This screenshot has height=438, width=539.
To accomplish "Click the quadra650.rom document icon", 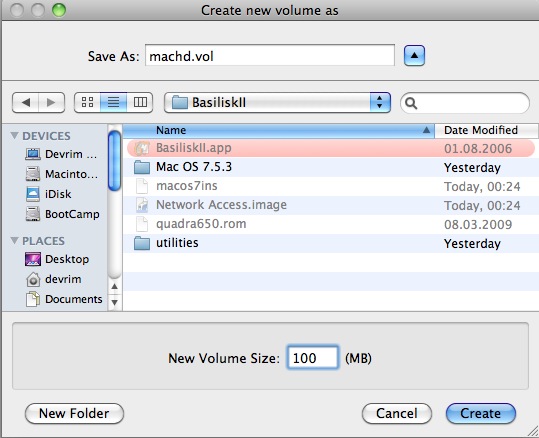I will pyautogui.click(x=142, y=224).
